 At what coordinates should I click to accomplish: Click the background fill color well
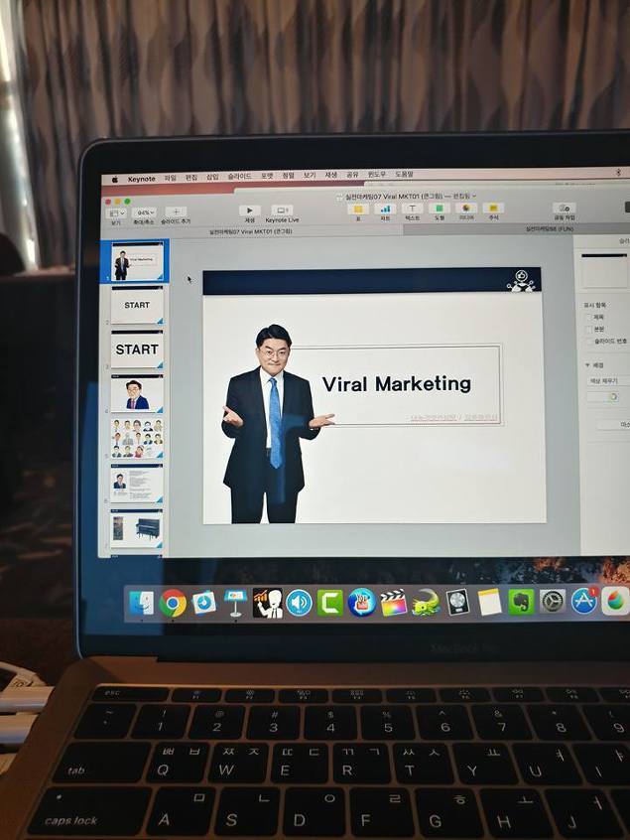597,397
